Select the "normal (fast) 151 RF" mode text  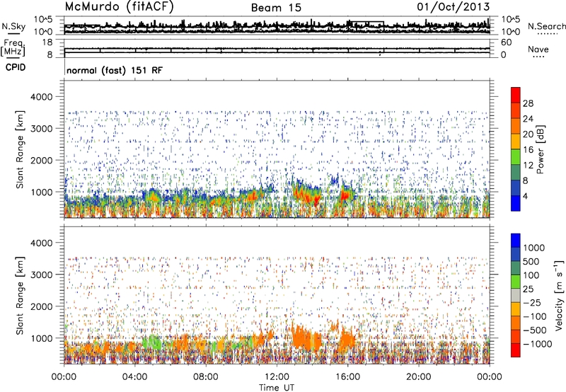pyautogui.click(x=115, y=70)
